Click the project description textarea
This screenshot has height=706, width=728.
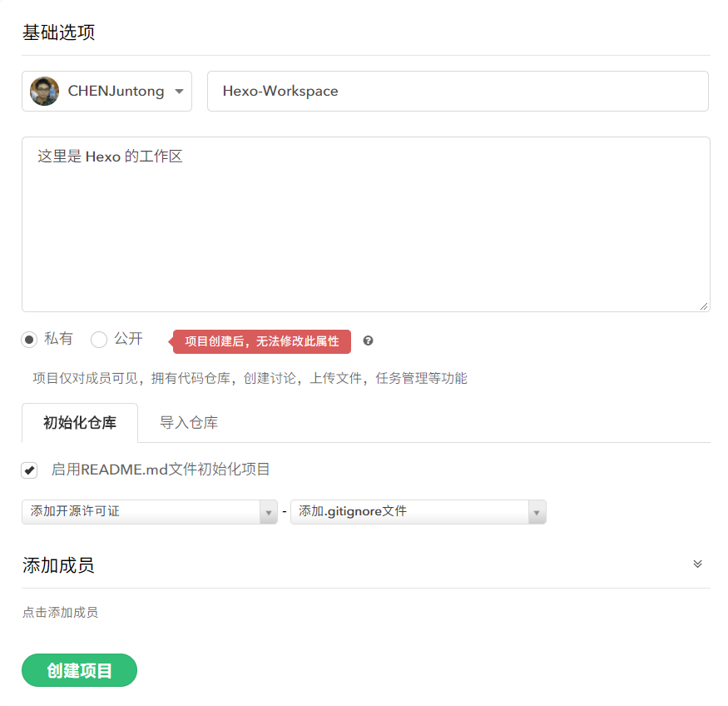click(x=366, y=223)
